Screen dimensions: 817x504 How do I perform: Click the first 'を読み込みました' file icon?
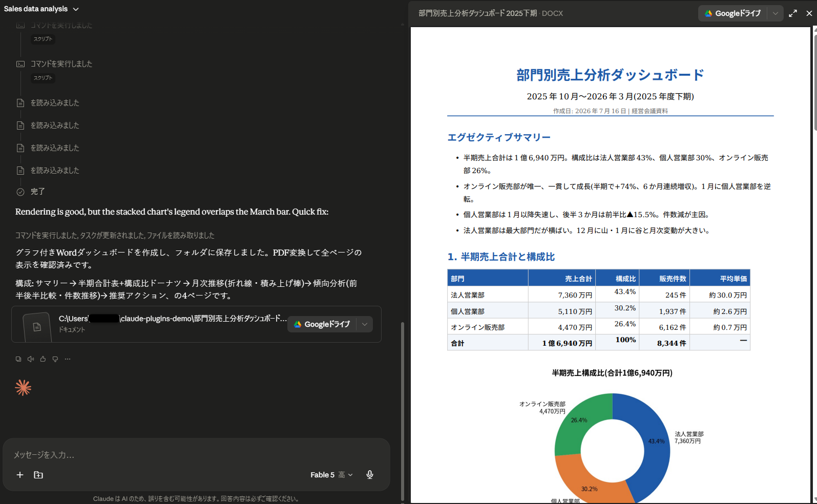coord(20,103)
